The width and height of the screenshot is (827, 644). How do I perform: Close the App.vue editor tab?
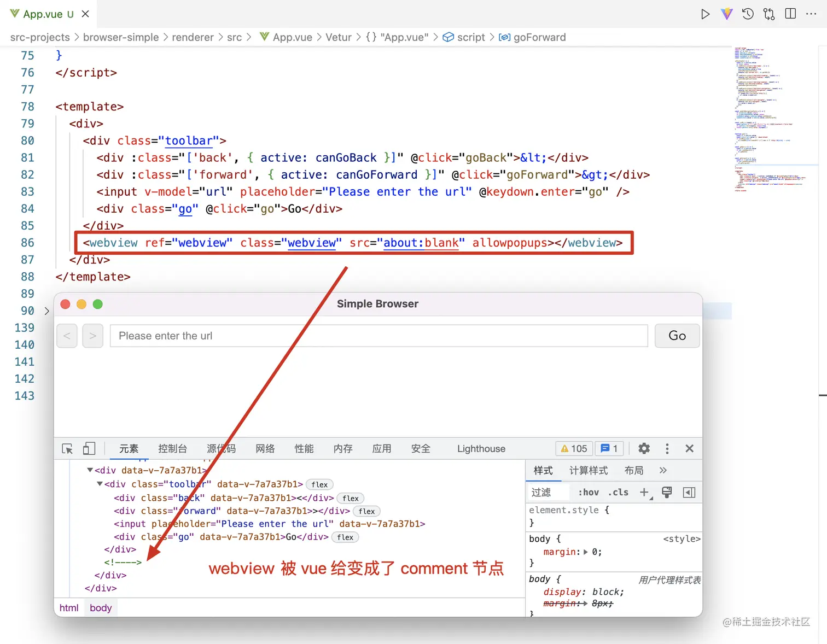pos(85,14)
